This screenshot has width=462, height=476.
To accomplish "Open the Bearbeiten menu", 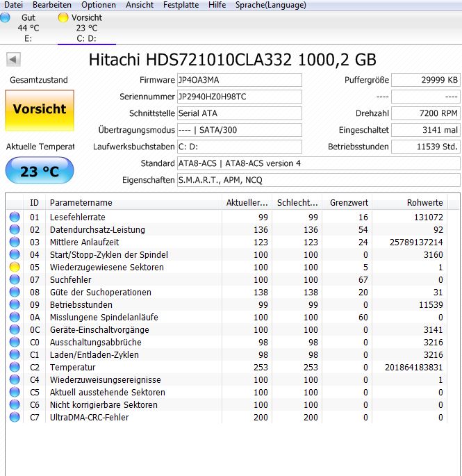I will click(52, 5).
